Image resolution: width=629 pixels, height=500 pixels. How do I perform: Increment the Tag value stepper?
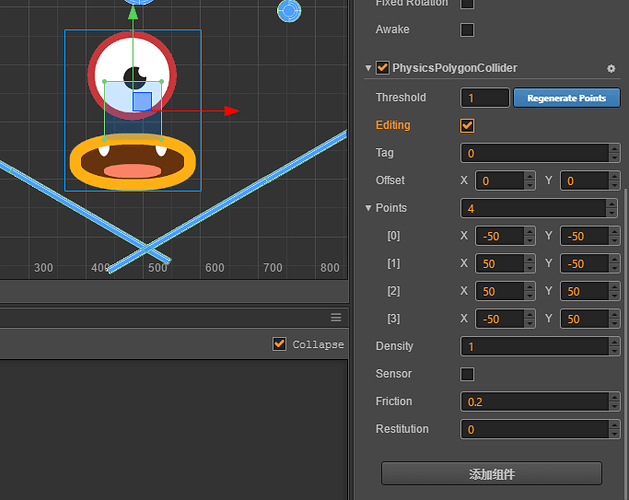click(615, 148)
